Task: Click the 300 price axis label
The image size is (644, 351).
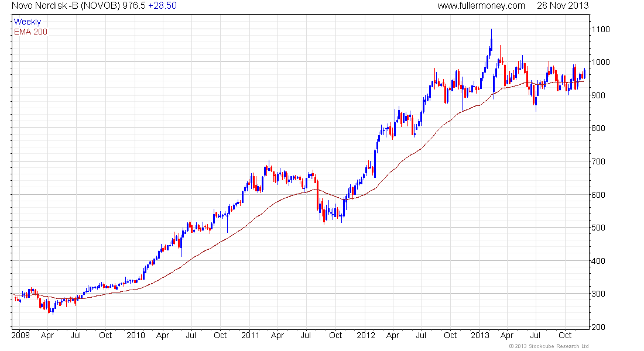Action: coord(598,294)
